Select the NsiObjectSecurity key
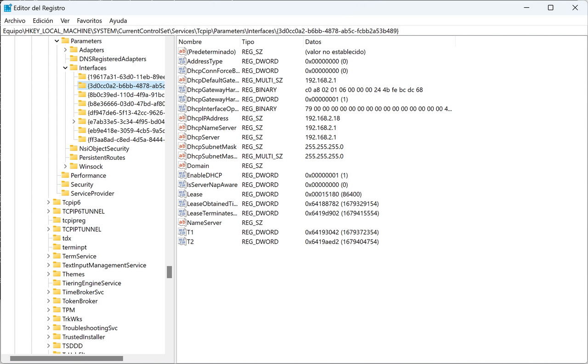This screenshot has height=364, width=588. click(x=104, y=149)
